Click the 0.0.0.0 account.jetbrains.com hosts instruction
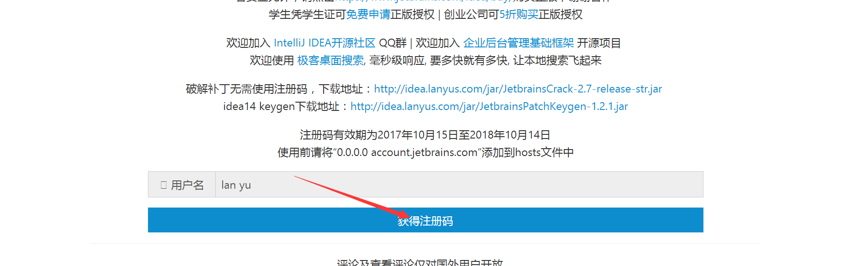 coord(425,152)
